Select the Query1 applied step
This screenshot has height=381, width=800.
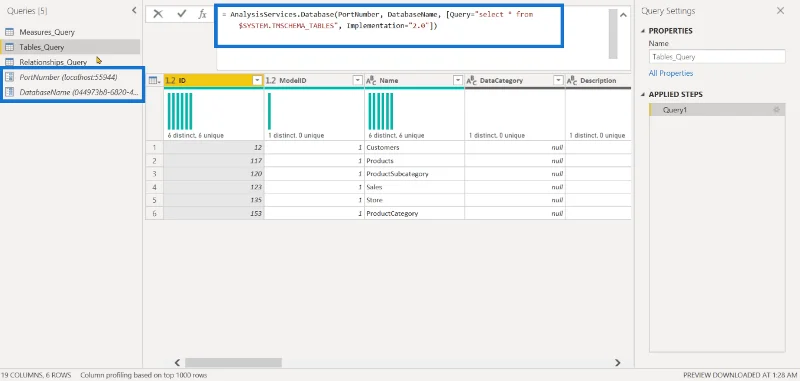[717, 110]
